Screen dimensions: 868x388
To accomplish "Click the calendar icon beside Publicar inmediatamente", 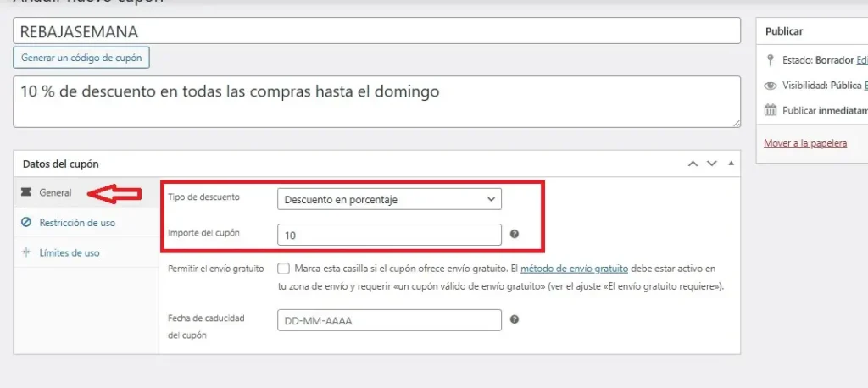I will [770, 110].
